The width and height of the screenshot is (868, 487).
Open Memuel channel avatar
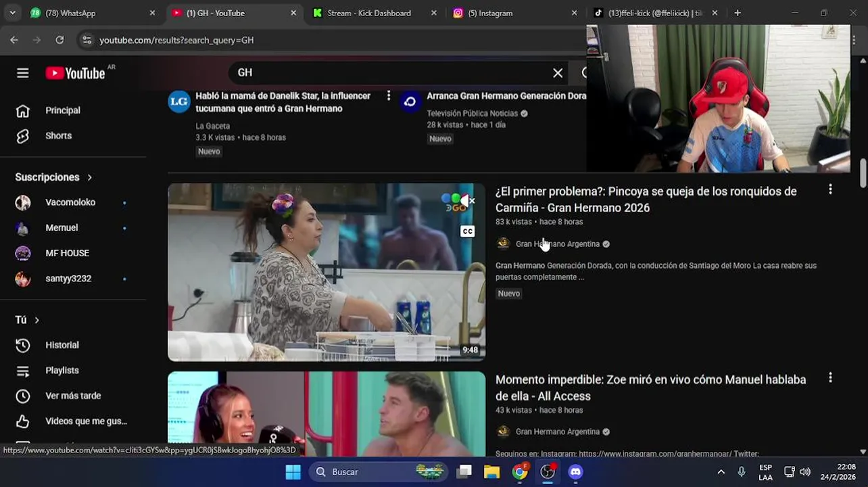pos(23,228)
